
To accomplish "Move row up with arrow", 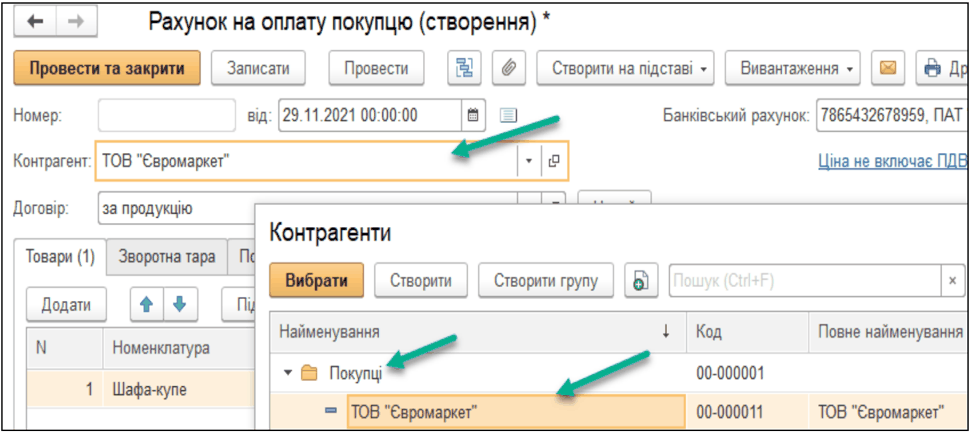I will 144,304.
